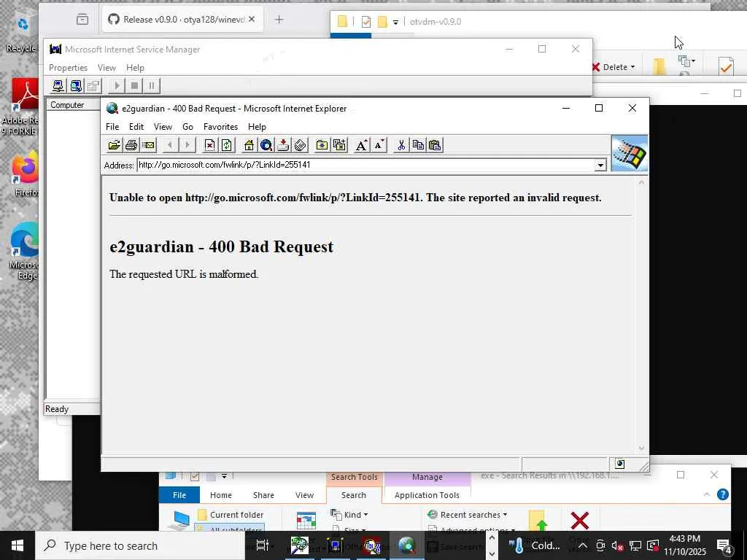Viewport: 747px width, 560px height.
Task: Open the View menu in Internet Explorer
Action: (x=163, y=127)
